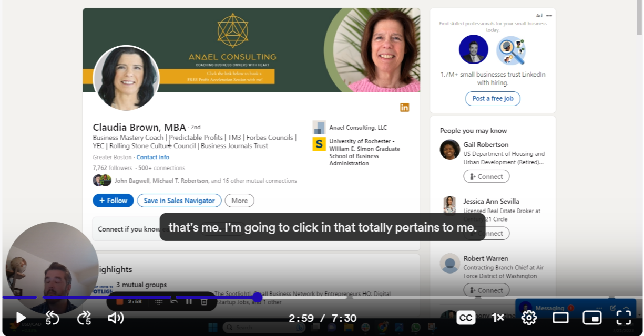Switch to theater mode view
Viewport: 644px width, 336px height.
[560, 318]
